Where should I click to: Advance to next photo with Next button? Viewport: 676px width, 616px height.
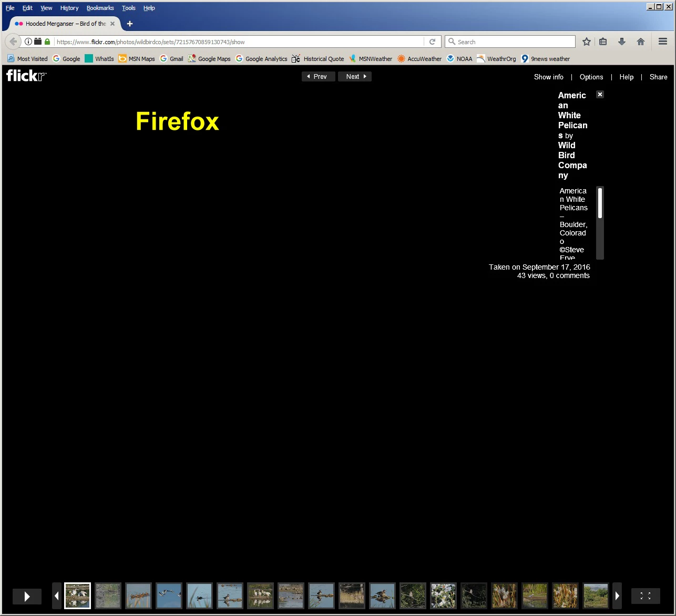355,76
